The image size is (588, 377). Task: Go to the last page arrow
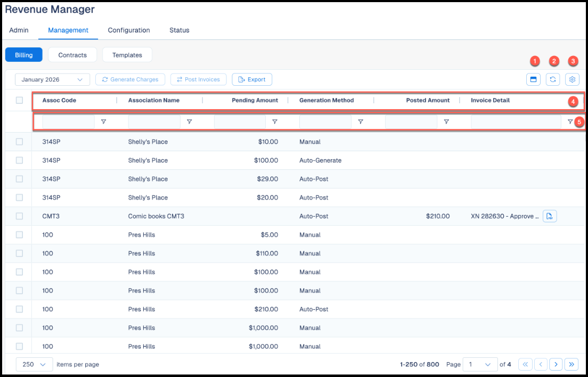[x=571, y=364]
